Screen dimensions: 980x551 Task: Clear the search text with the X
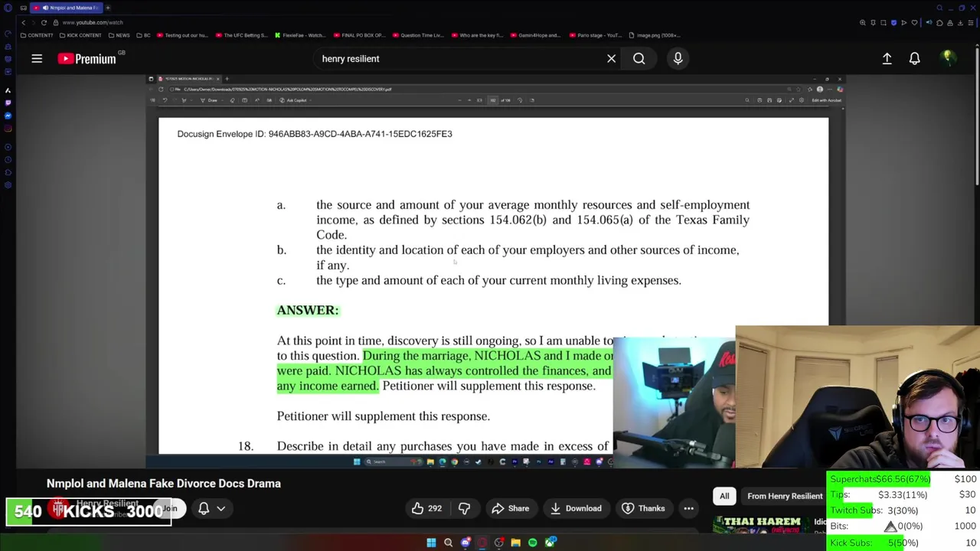tap(611, 58)
